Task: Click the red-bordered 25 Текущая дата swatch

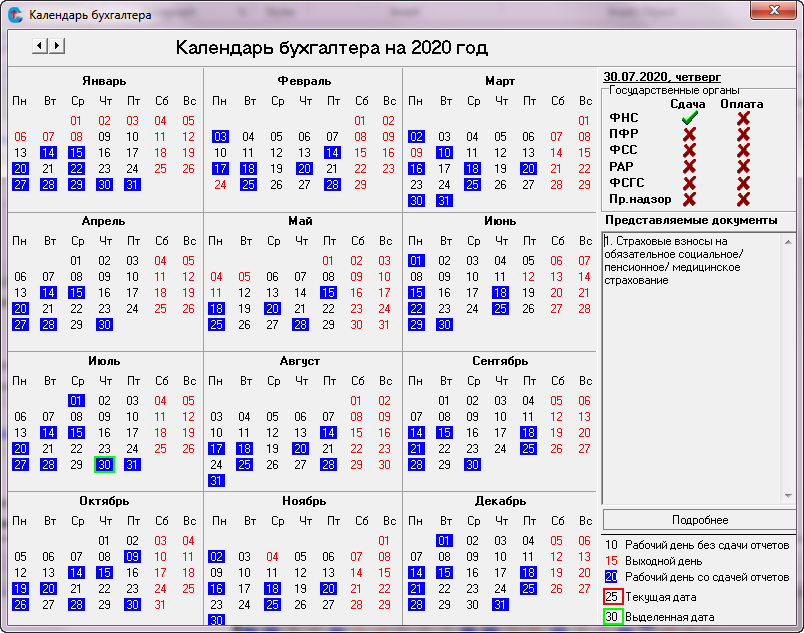Action: pos(613,597)
